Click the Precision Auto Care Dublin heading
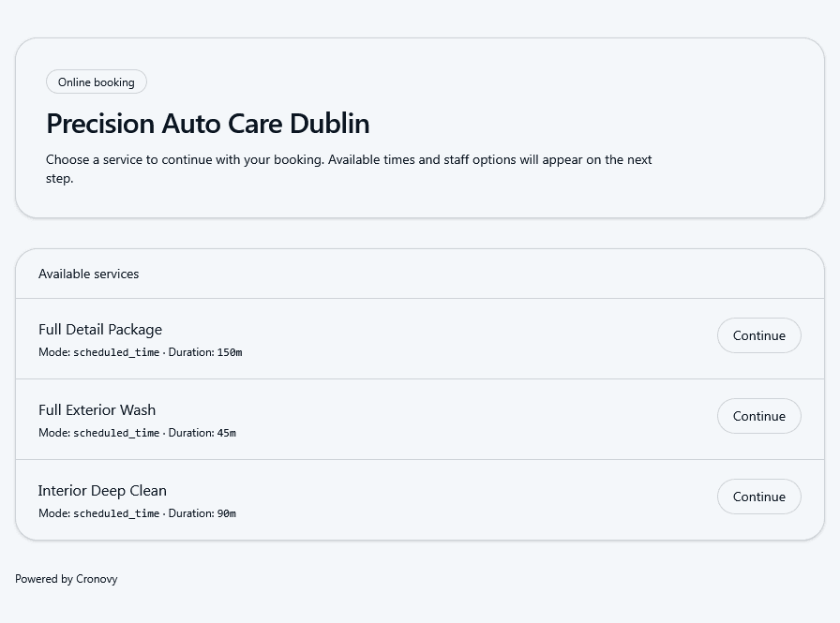 pyautogui.click(x=208, y=123)
